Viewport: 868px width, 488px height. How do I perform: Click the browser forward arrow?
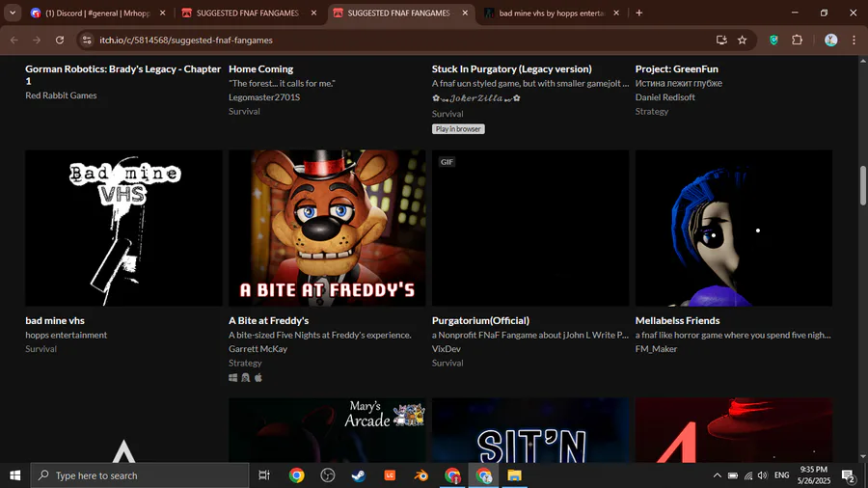(37, 40)
